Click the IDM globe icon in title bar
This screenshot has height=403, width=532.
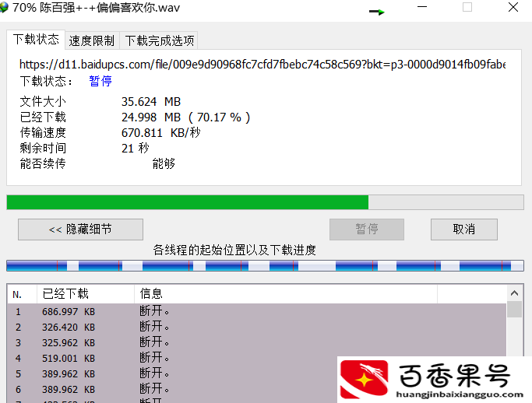pyautogui.click(x=3, y=8)
